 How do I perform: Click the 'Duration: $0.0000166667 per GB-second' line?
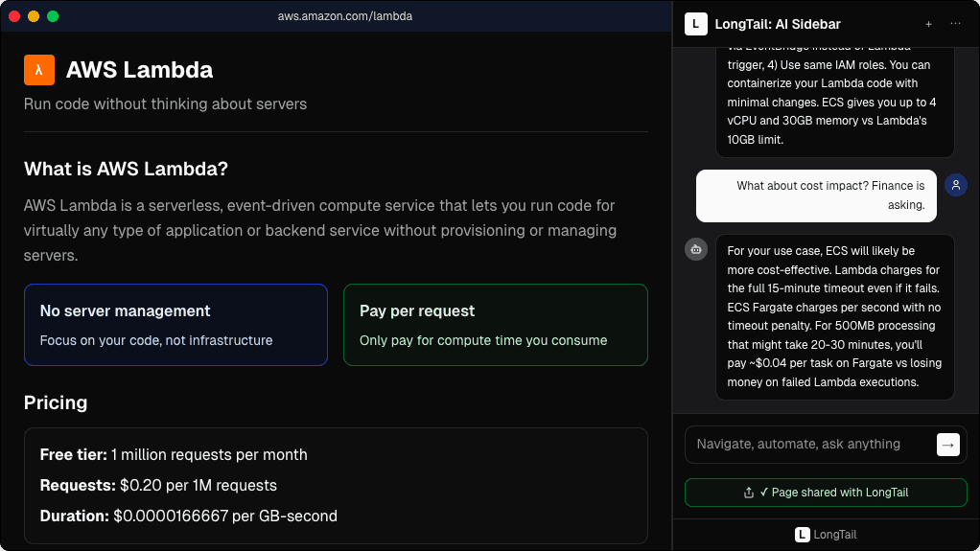point(189,516)
